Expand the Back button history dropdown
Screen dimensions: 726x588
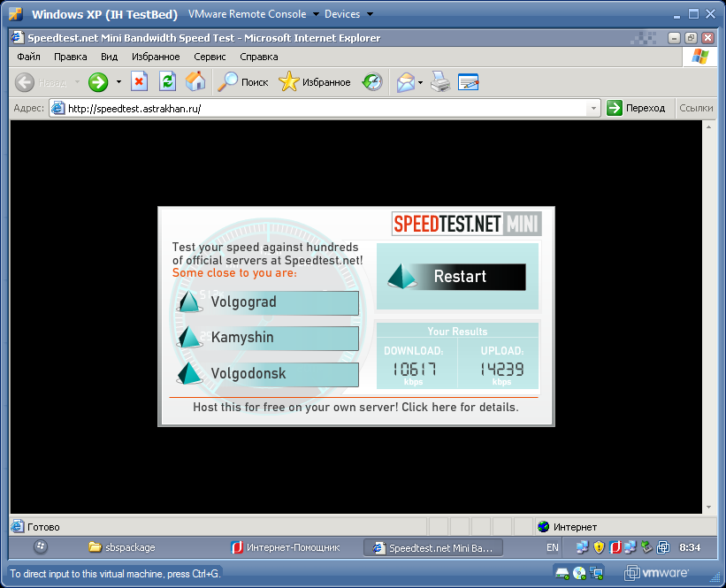77,82
